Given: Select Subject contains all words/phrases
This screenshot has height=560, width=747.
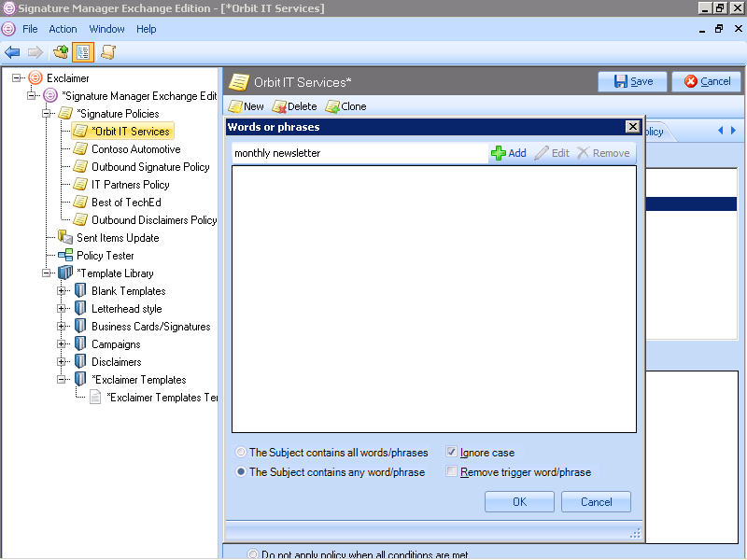Looking at the screenshot, I should pos(241,452).
